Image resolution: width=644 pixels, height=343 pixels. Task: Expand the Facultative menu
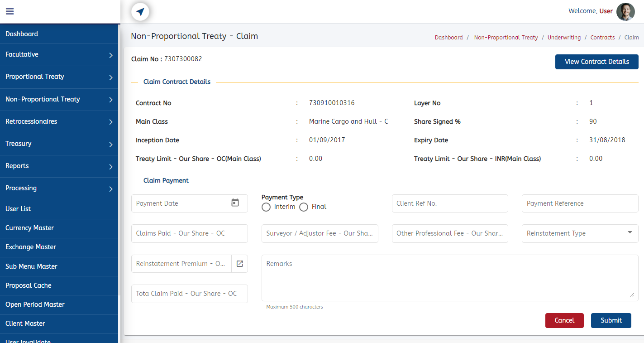point(59,55)
